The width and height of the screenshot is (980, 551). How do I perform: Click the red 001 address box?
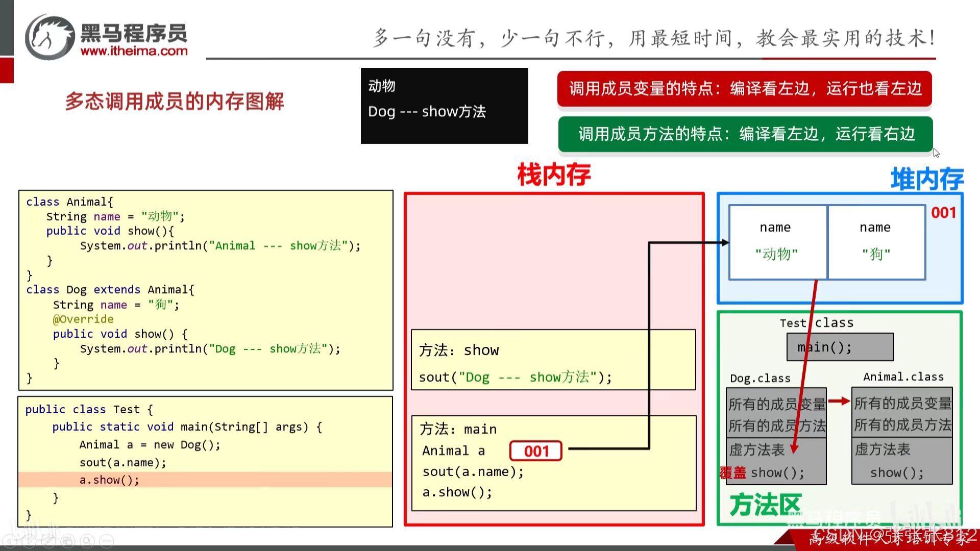click(x=536, y=451)
